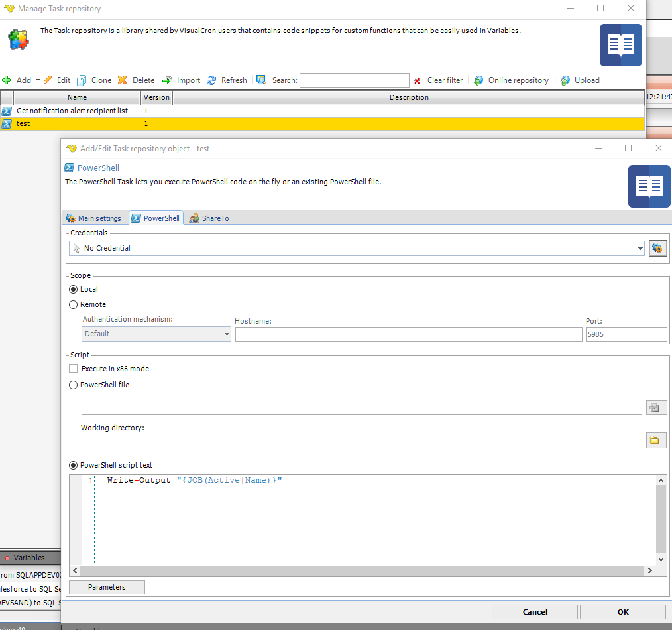Import a task into the repository
The image size is (672, 630).
(x=181, y=80)
